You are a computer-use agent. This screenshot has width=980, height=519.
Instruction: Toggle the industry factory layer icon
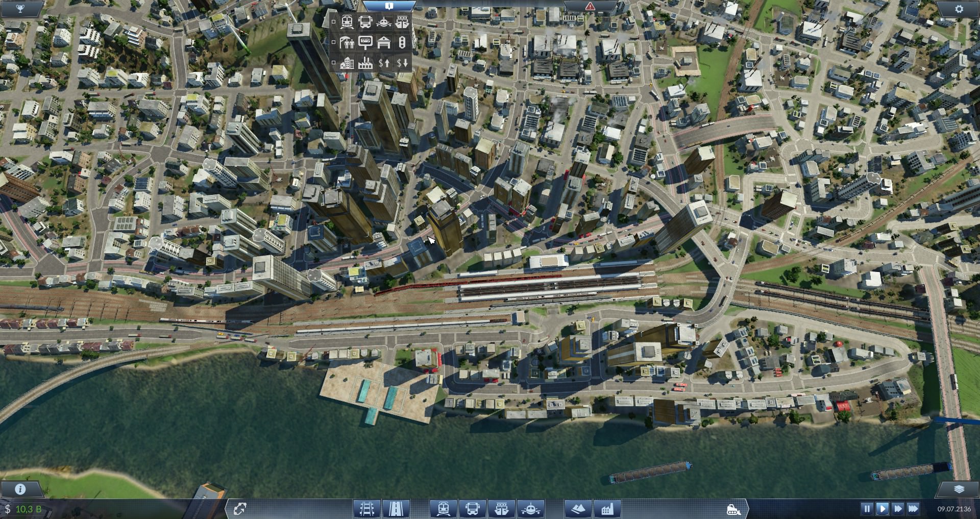pyautogui.click(x=365, y=63)
